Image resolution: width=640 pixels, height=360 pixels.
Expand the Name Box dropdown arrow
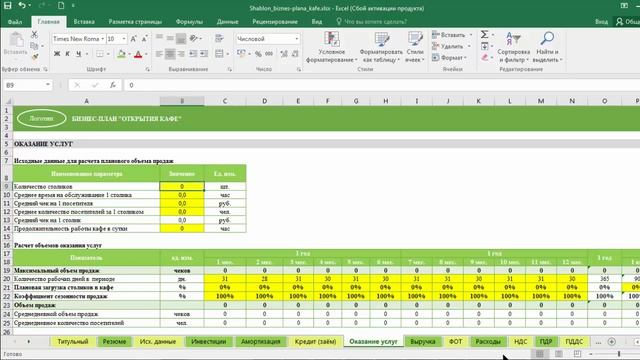(x=48, y=85)
